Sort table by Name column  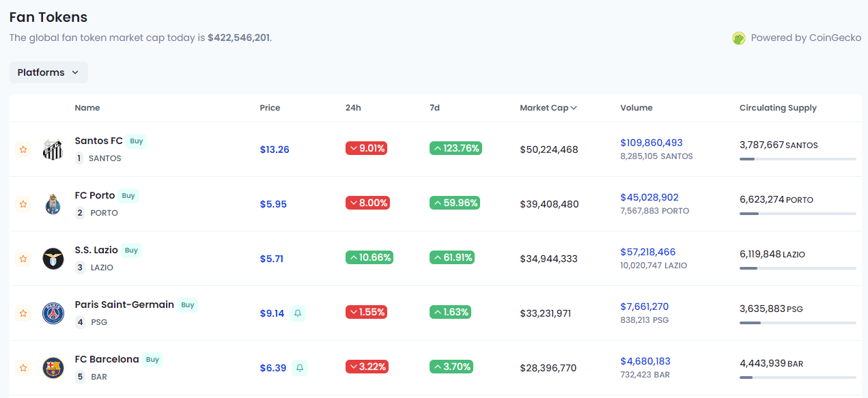click(87, 108)
